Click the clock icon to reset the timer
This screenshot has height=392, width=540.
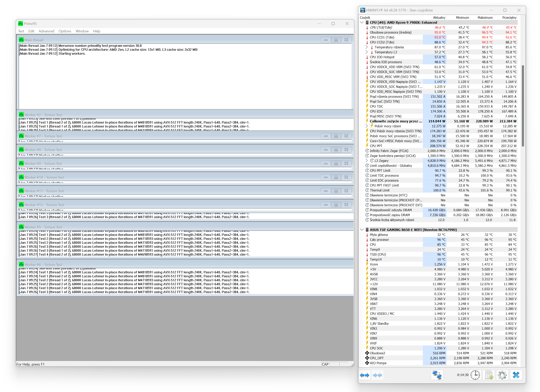click(x=475, y=375)
